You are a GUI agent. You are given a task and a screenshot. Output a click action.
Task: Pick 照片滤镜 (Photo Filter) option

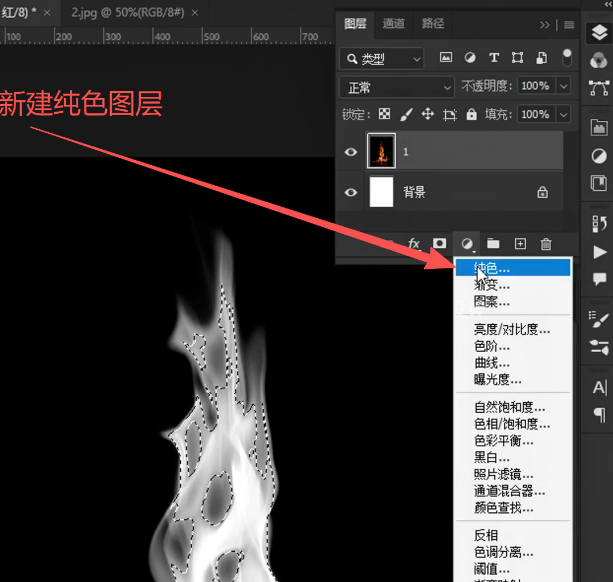(513, 475)
